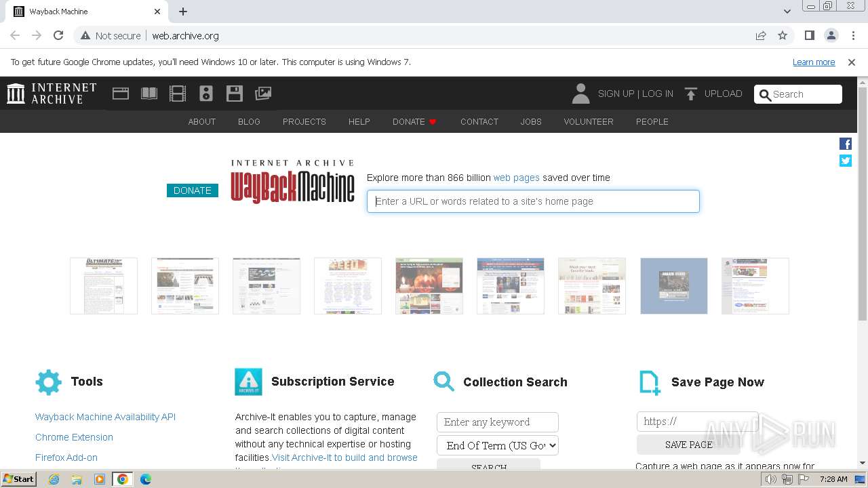Click the teal DONATE button
Viewport: 868px width, 488px height.
pos(193,190)
